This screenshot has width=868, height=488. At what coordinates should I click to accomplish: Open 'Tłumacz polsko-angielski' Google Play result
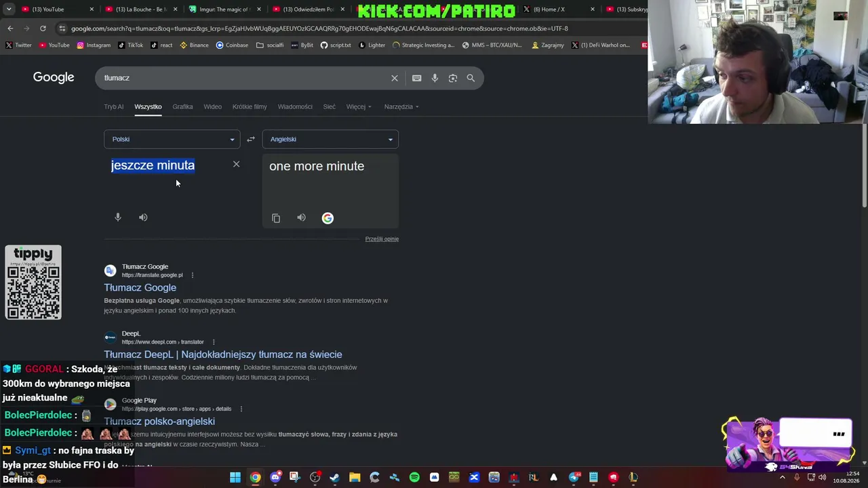(159, 421)
